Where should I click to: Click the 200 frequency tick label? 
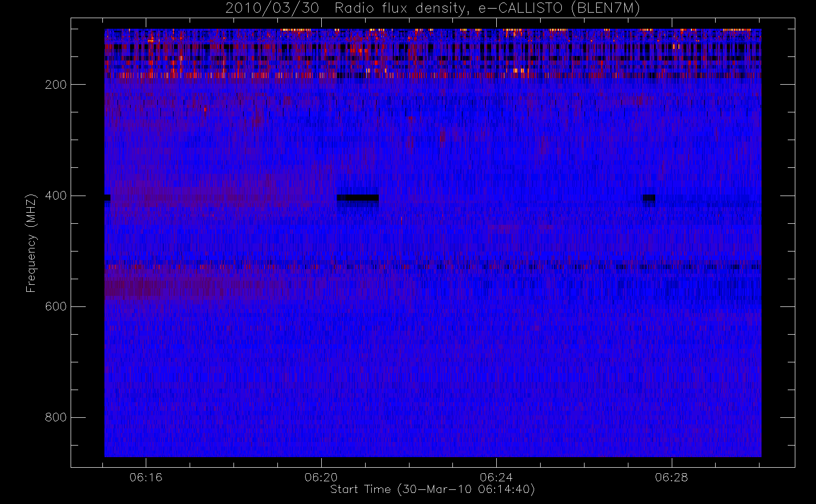(55, 85)
